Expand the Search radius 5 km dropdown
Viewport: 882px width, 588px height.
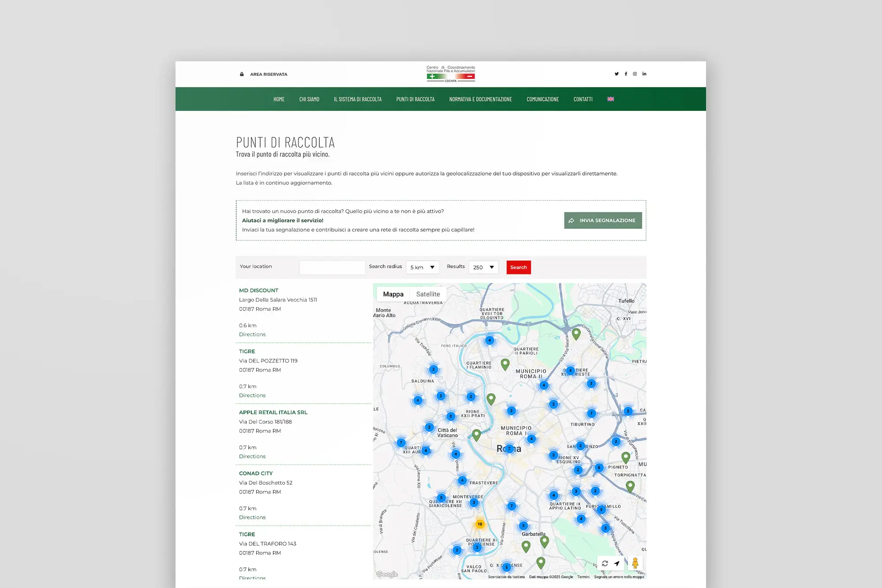click(x=422, y=267)
